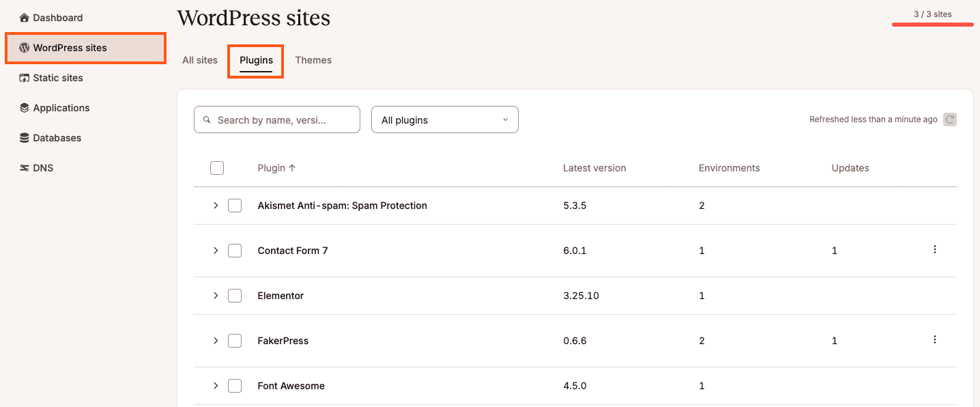Click the WordPress logo icon in sidebar

click(25, 48)
